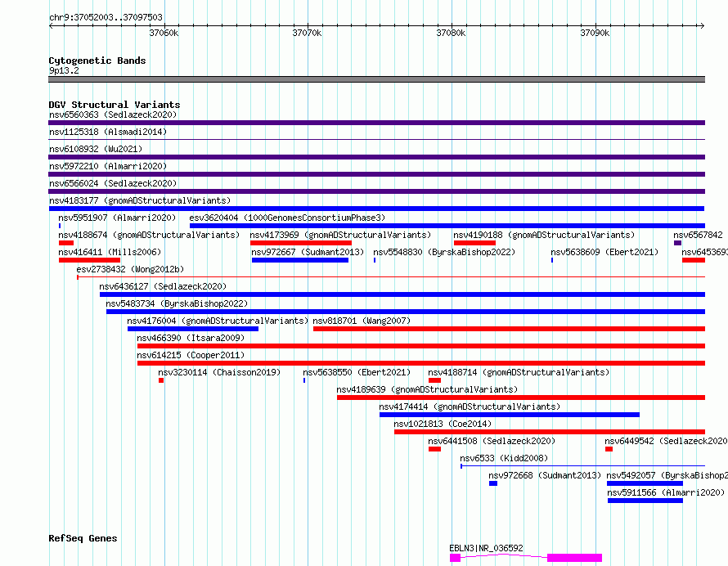728x566 pixels.
Task: Click right arrow end of ruler
Action: tap(703, 26)
